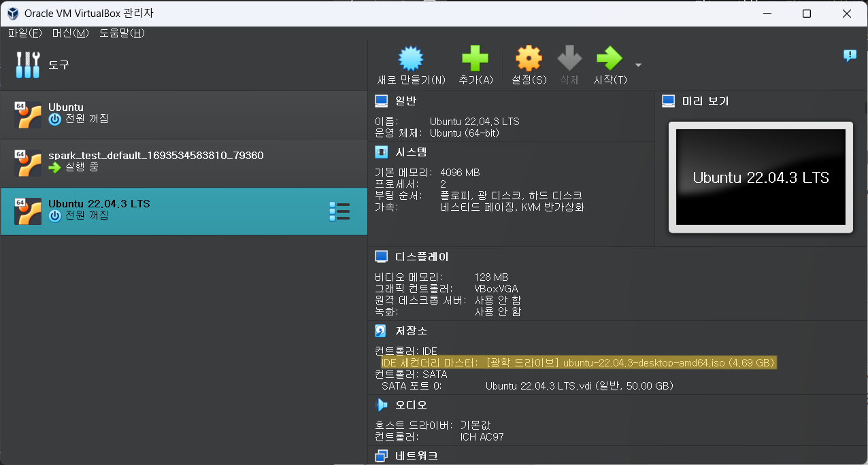Click the IDE 세컨더리 마스터 optical drive entry

pos(578,363)
